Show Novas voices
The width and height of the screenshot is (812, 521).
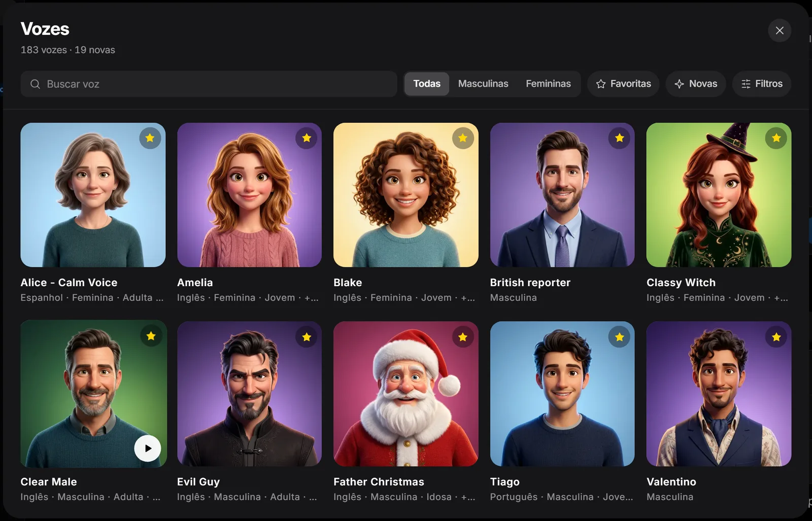[696, 84]
